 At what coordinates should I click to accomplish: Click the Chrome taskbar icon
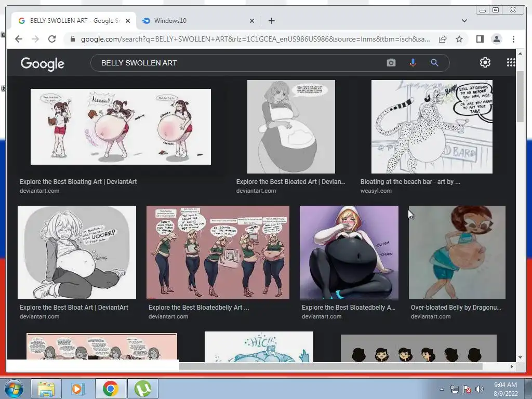(110, 389)
